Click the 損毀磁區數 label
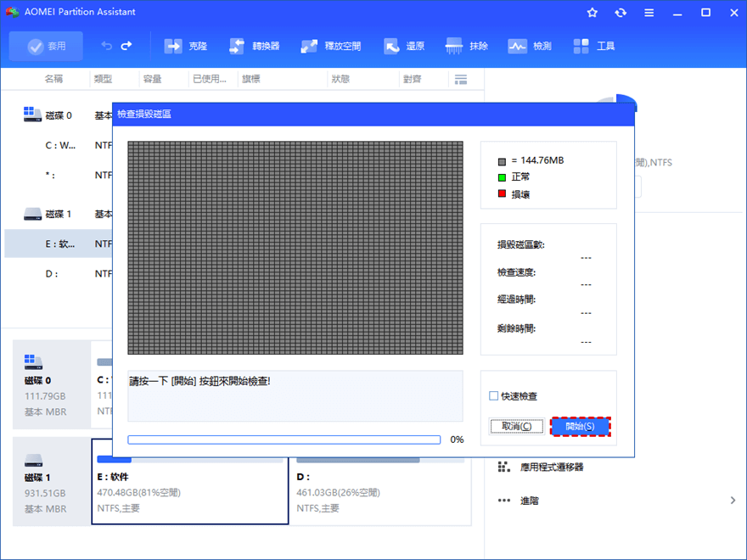 click(520, 244)
